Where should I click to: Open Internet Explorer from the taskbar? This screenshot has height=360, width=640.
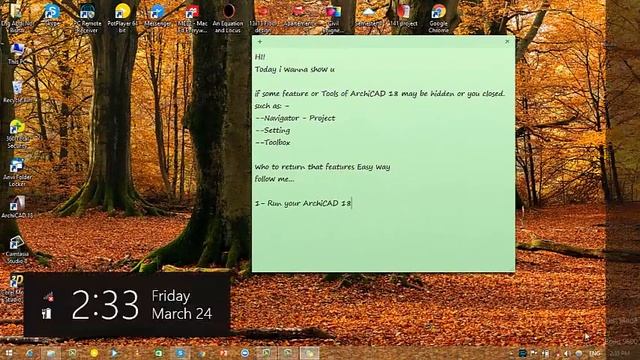[x=30, y=353]
